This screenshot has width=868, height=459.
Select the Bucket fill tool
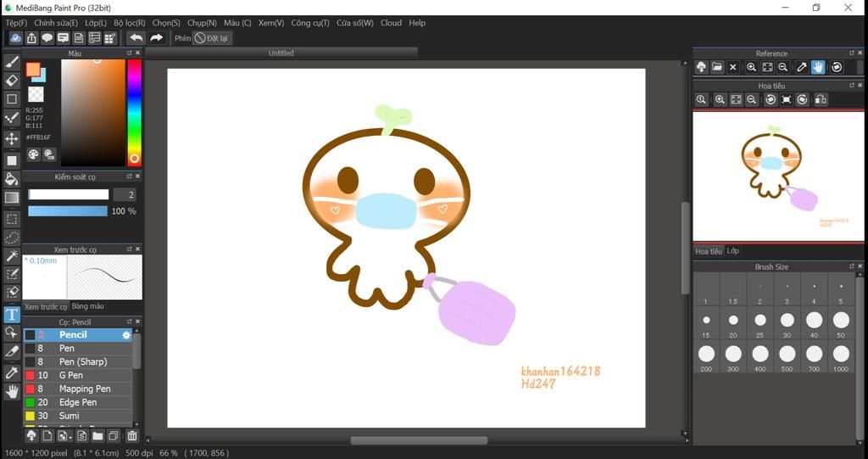[12, 178]
